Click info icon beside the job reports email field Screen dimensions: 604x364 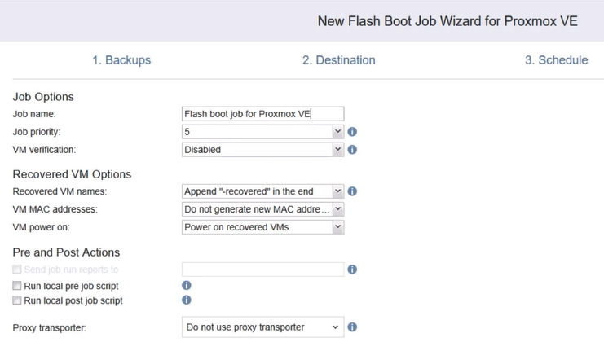click(352, 270)
